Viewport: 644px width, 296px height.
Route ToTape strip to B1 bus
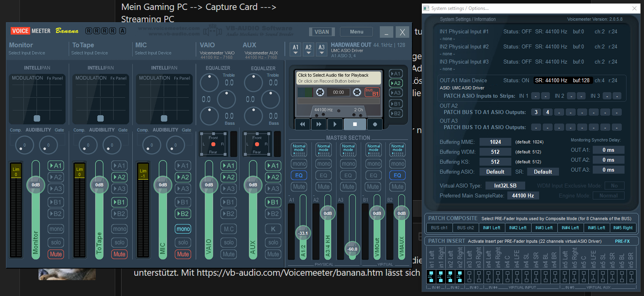click(120, 202)
